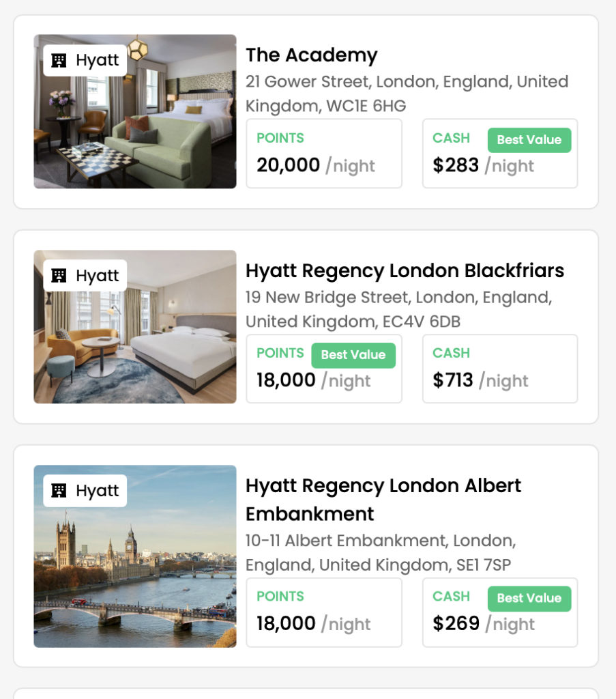The height and width of the screenshot is (699, 616).
Task: Select the $713 cash per night option
Action: click(x=499, y=369)
